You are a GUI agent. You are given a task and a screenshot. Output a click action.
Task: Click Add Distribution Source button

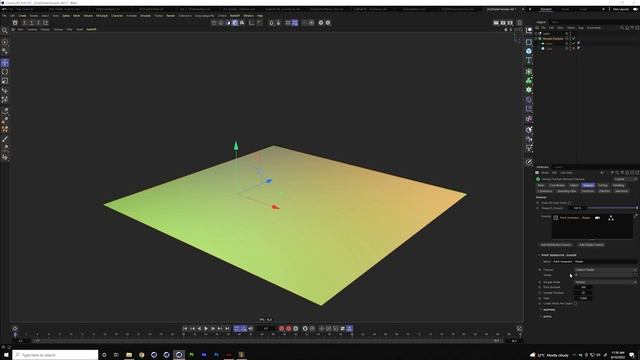pos(556,245)
